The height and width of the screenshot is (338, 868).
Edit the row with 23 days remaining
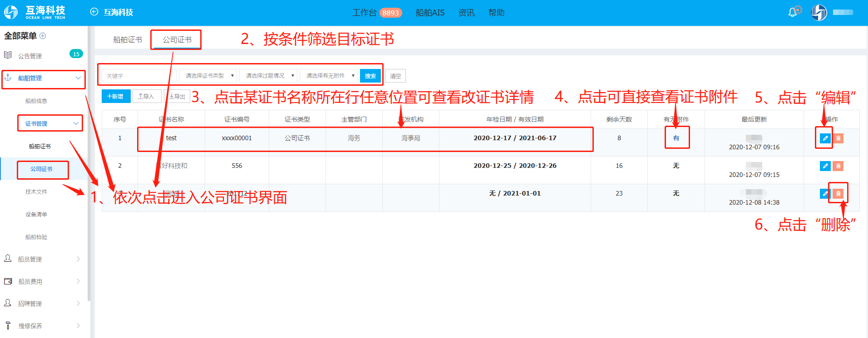825,194
